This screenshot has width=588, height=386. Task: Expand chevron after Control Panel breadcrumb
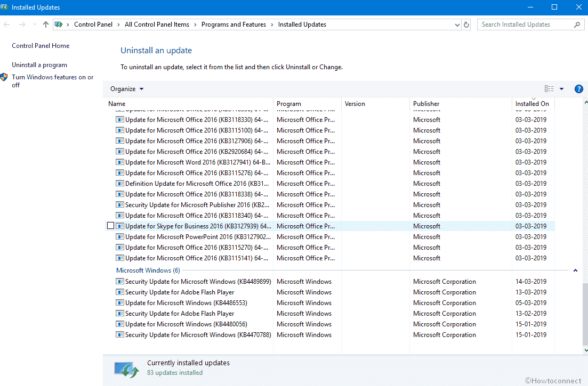[118, 24]
